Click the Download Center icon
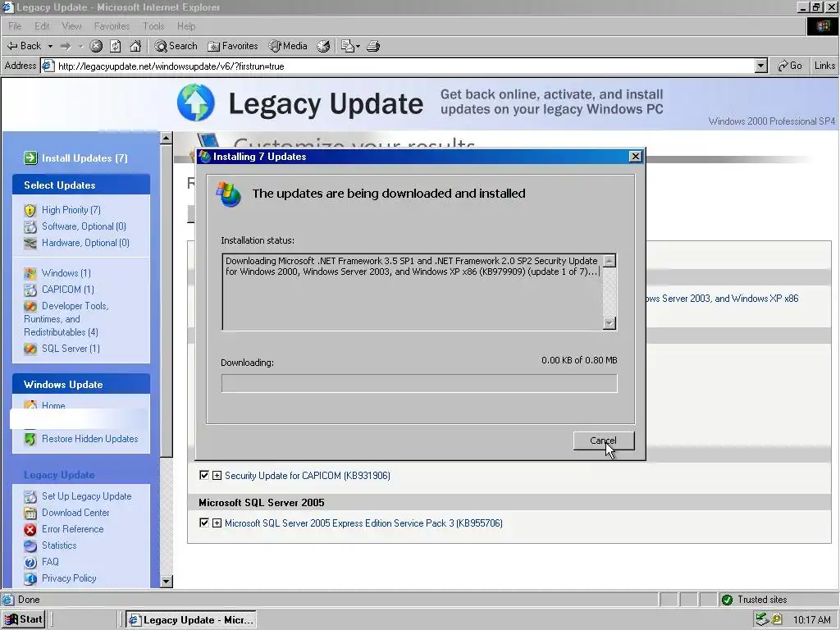The height and width of the screenshot is (630, 840). [30, 513]
